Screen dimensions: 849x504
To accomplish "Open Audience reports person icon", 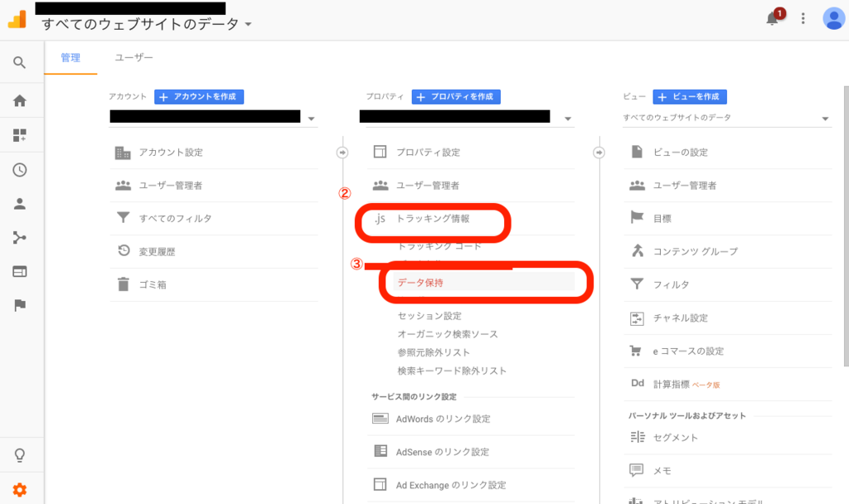I will 20,204.
